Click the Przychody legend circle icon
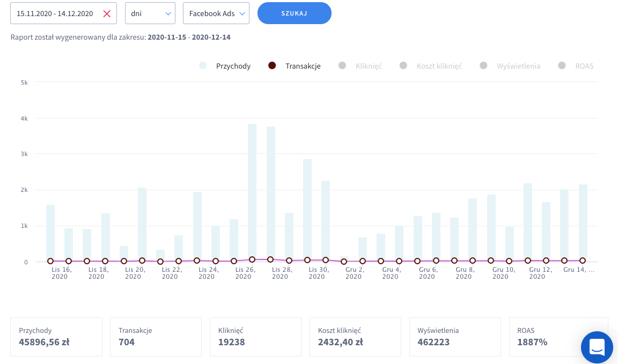618x364 pixels. point(203,66)
